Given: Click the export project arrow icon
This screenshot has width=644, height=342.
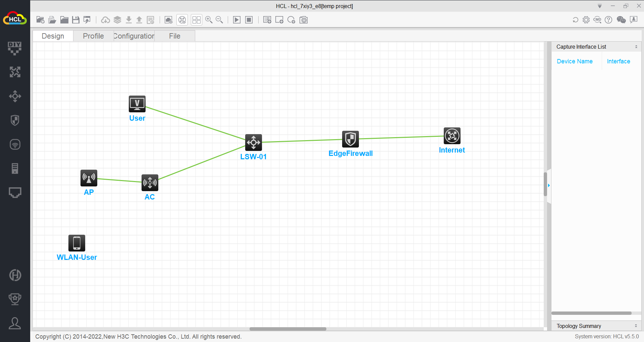Looking at the screenshot, I should (87, 20).
